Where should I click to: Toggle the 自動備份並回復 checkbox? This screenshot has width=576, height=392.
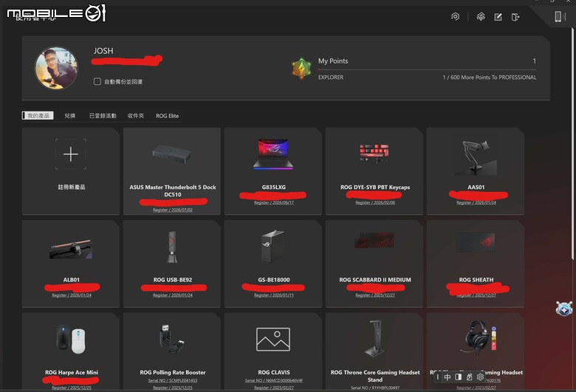coord(97,81)
